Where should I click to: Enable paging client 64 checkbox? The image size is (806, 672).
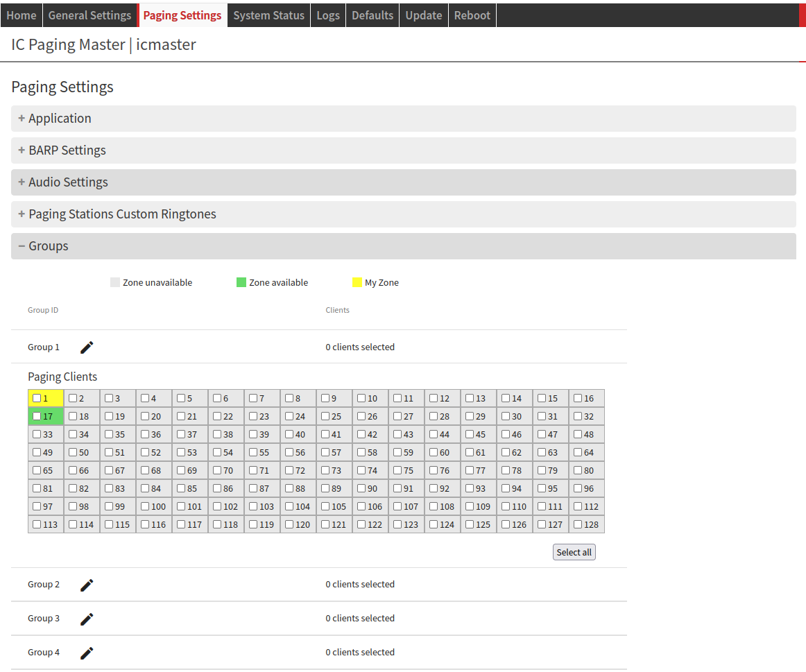578,453
